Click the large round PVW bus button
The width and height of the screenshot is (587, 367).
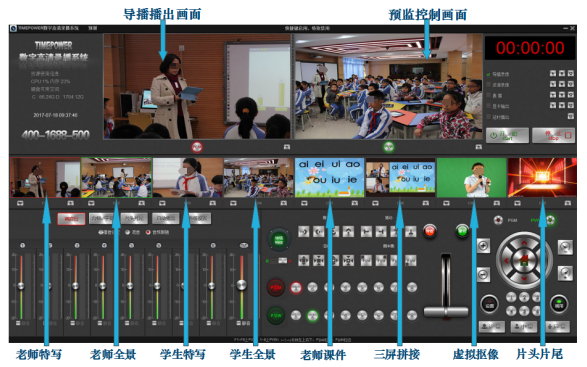tap(276, 316)
